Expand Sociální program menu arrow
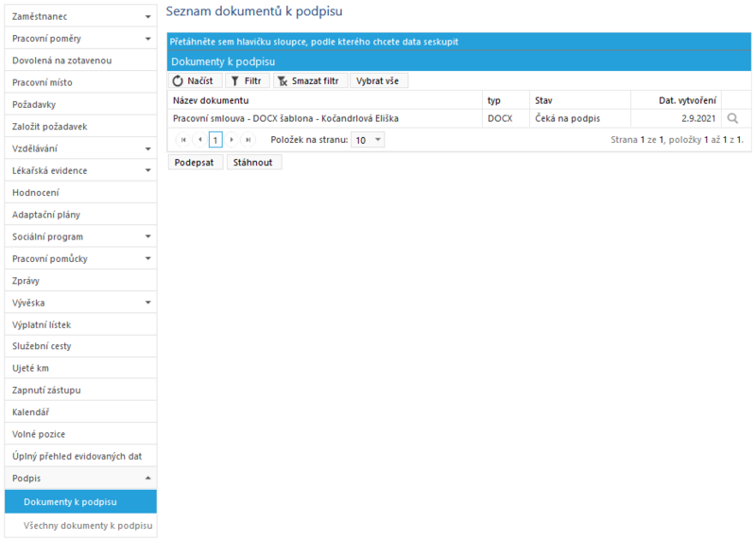The image size is (756, 541). click(148, 236)
